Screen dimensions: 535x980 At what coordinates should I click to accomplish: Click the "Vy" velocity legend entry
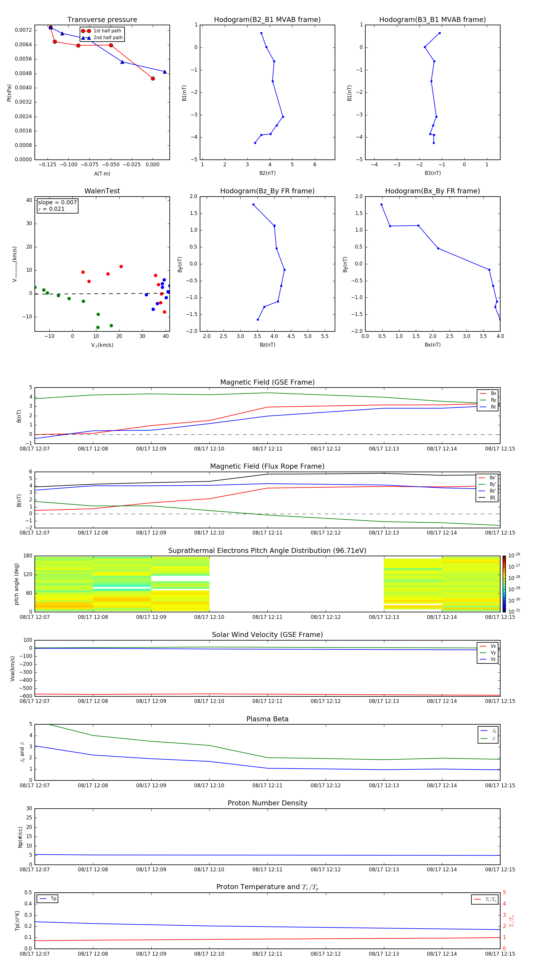pos(488,653)
